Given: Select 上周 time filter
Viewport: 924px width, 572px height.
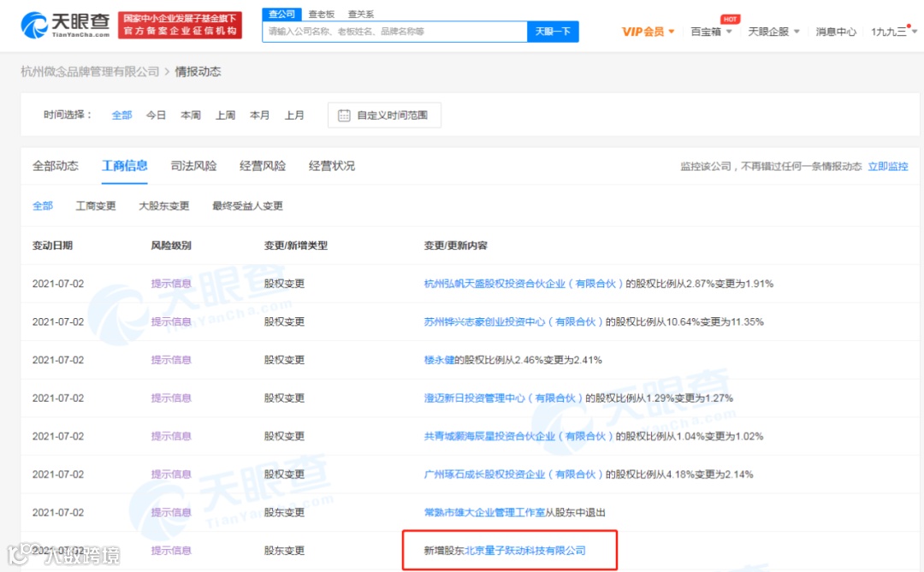Looking at the screenshot, I should [225, 115].
